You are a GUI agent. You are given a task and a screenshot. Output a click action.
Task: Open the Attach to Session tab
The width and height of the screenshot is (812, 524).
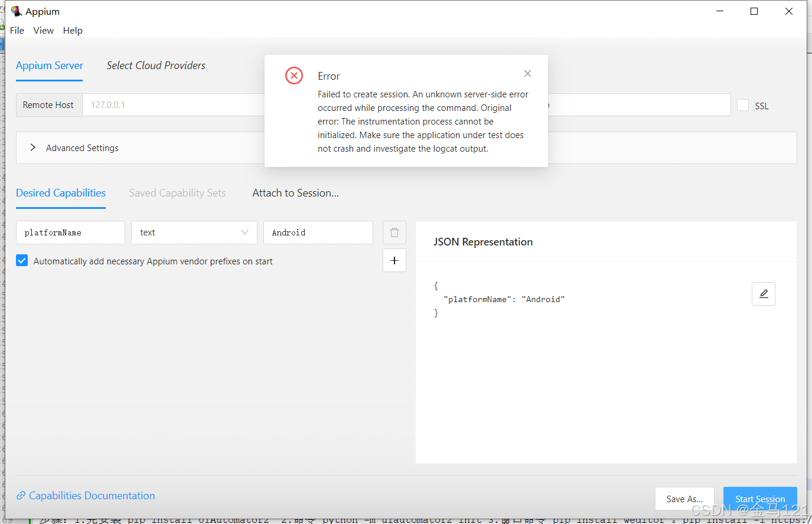pos(295,192)
